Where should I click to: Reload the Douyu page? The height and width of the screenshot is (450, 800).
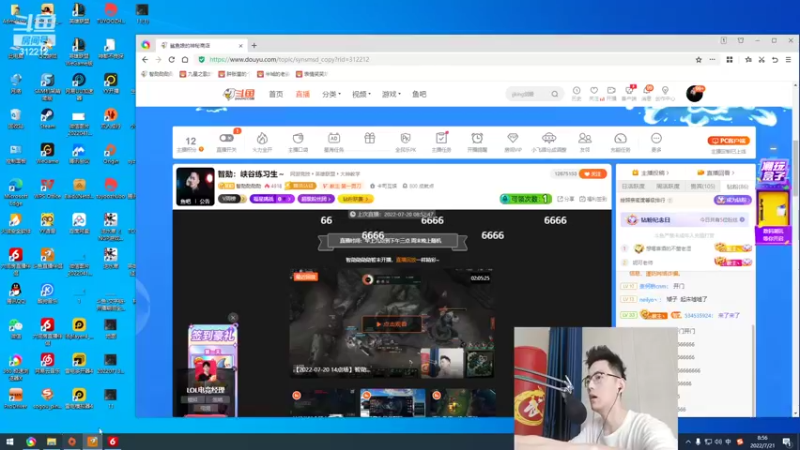(171, 60)
